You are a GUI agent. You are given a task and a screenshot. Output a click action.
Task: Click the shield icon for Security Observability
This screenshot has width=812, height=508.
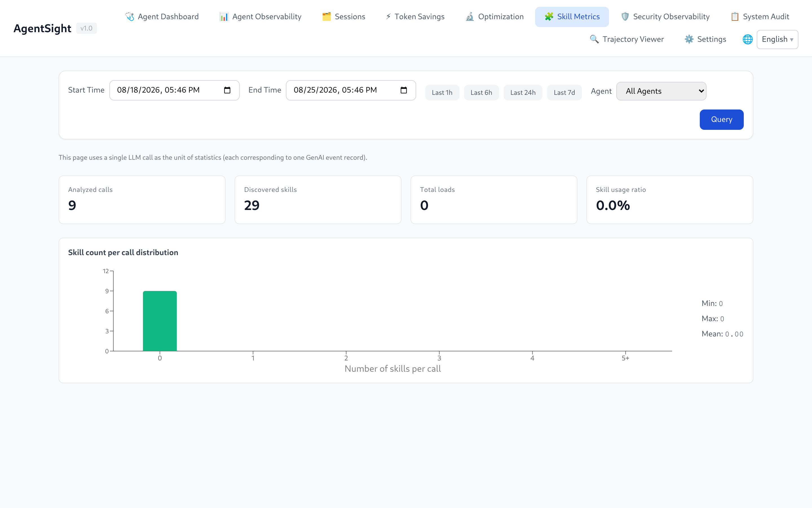point(625,16)
